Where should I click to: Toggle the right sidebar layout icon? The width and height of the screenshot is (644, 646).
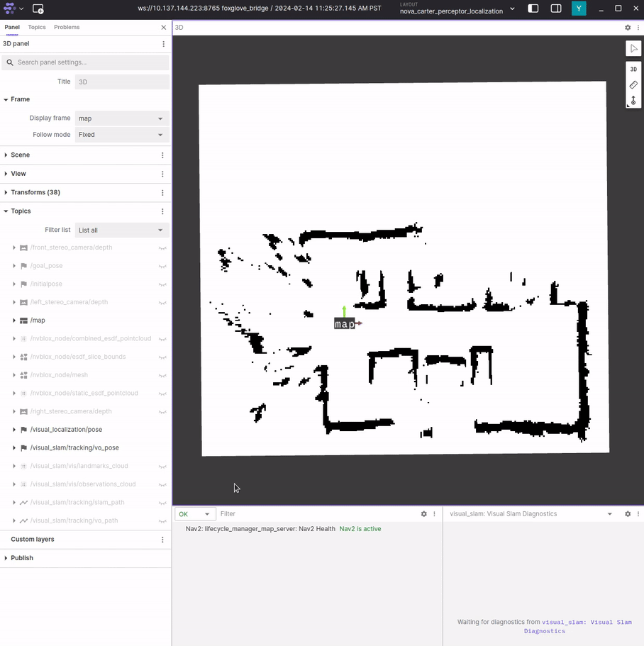click(556, 9)
